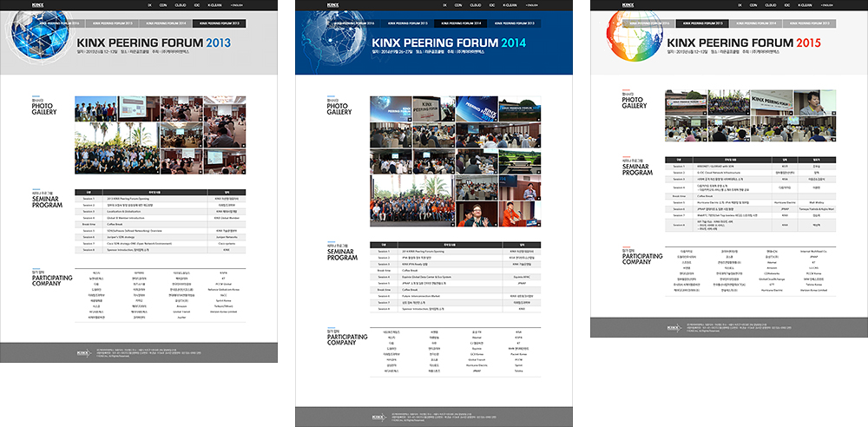Click 'Coffee Break' in the 2015 seminar table
The width and height of the screenshot is (868, 427).
pos(705,196)
